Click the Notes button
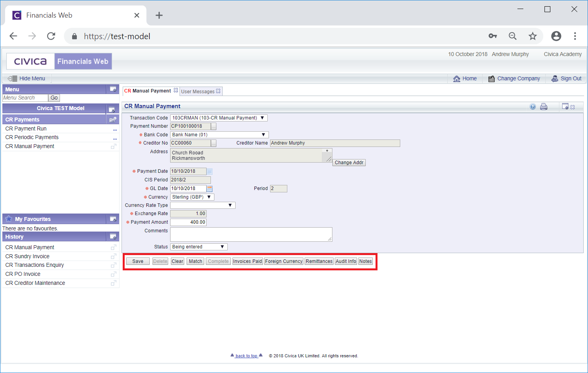The height and width of the screenshot is (373, 588). pyautogui.click(x=365, y=261)
